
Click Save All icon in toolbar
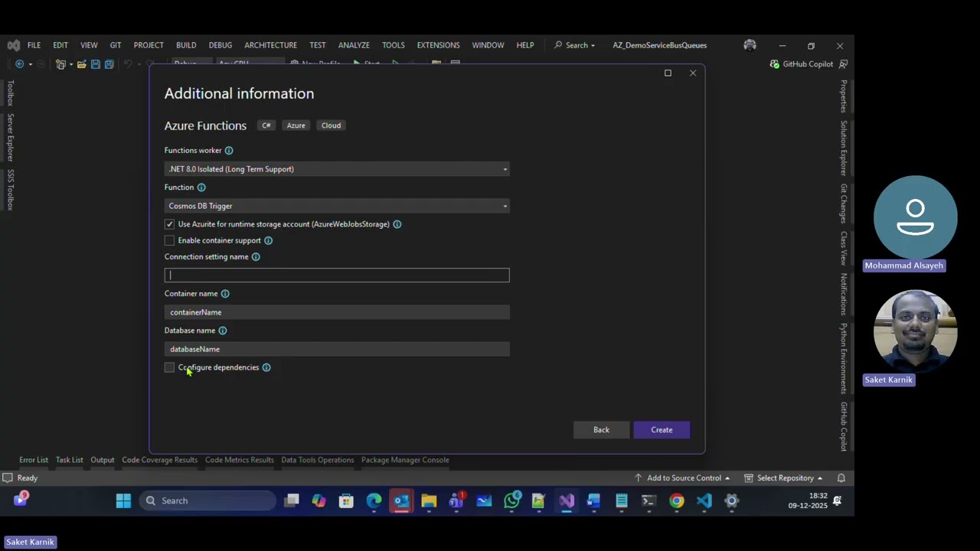109,64
